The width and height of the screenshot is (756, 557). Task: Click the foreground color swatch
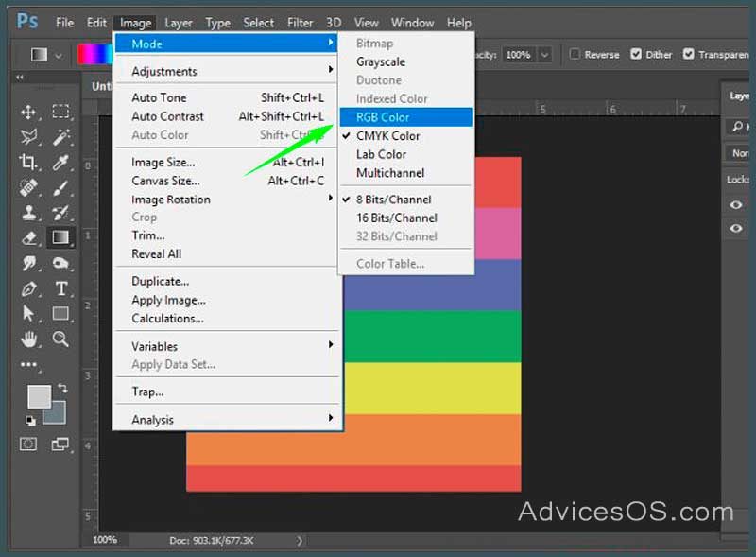tap(39, 396)
